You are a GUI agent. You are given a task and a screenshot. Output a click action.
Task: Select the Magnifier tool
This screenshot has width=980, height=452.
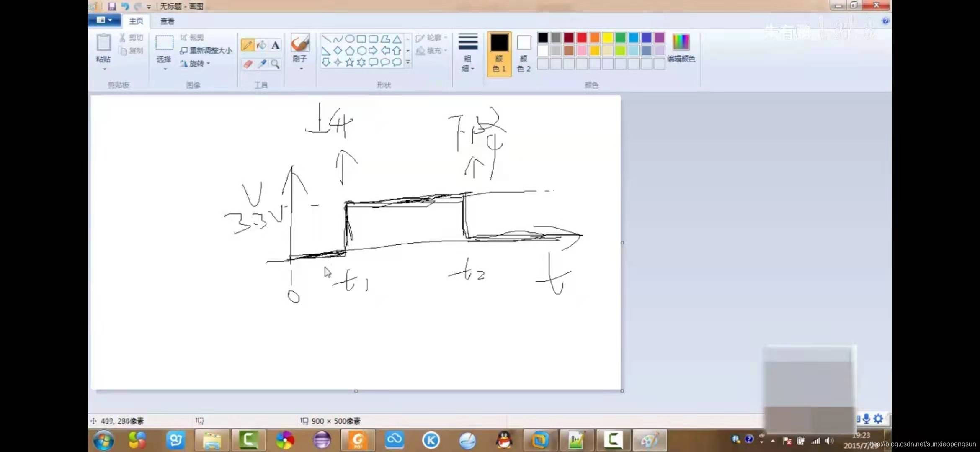pyautogui.click(x=275, y=64)
